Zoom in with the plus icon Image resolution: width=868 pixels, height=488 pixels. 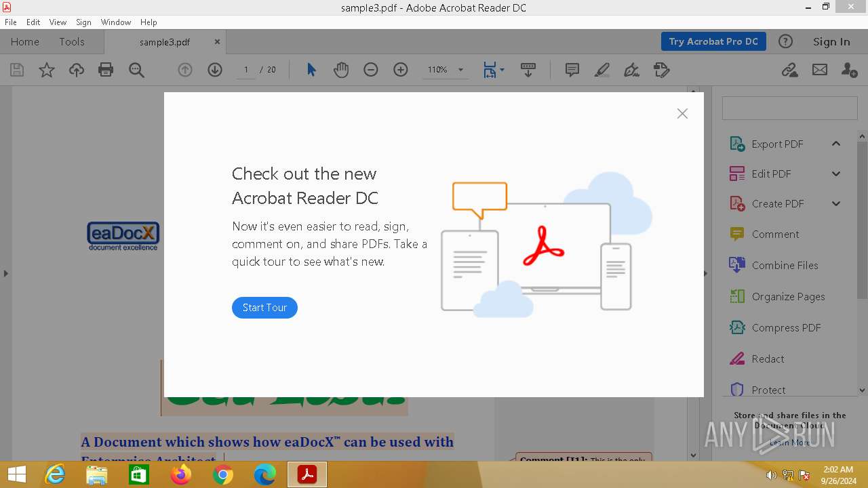tap(401, 70)
